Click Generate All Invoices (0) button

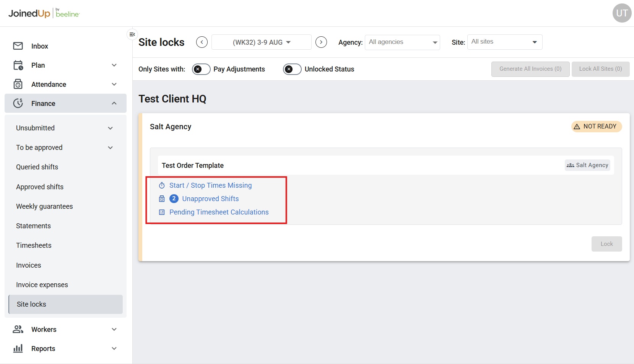(x=530, y=69)
